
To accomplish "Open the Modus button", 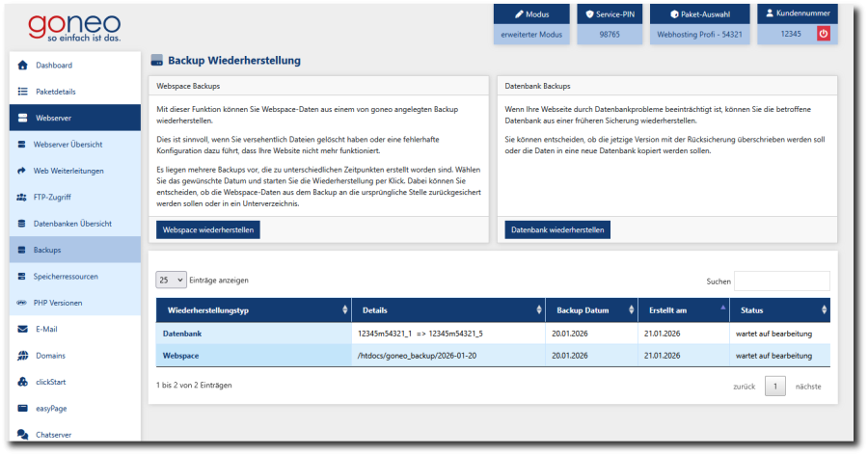I will pos(531,14).
